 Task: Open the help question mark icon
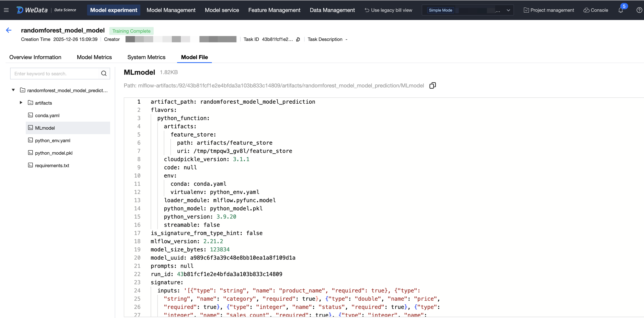point(639,10)
